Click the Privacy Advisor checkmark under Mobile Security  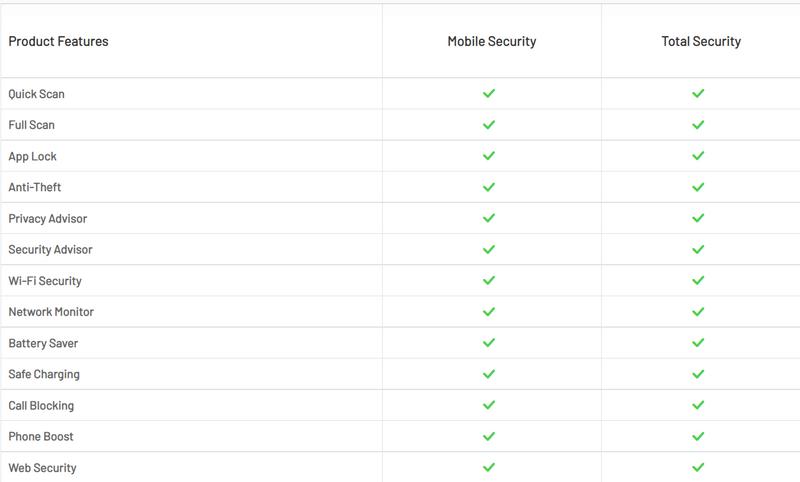(489, 218)
